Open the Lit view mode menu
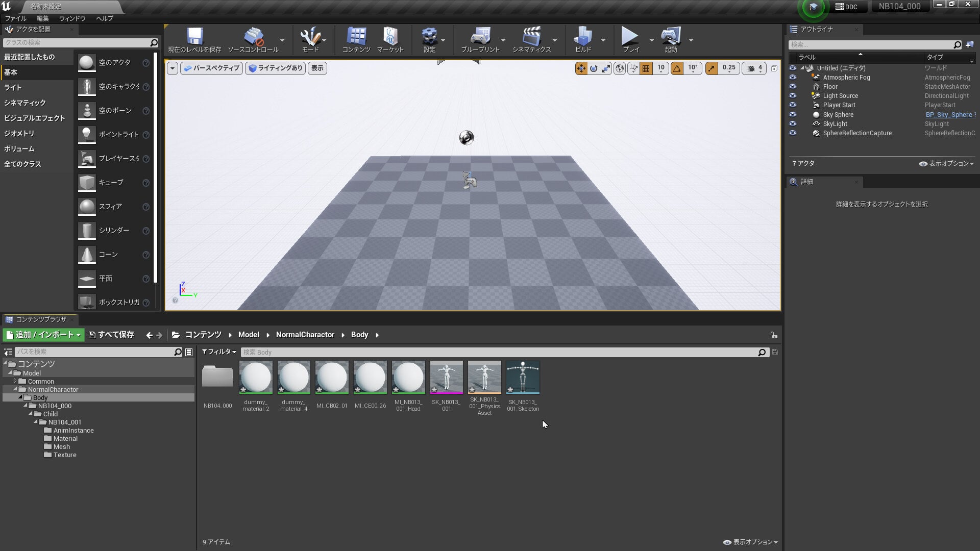This screenshot has height=551, width=980. 276,68
